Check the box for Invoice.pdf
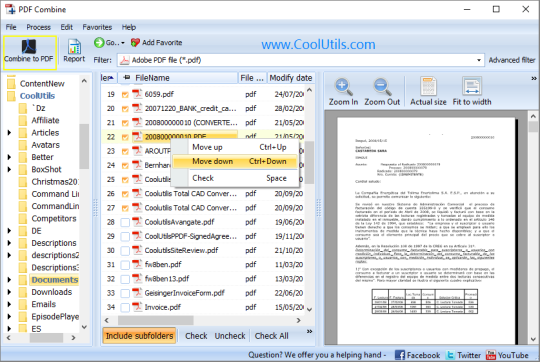The width and height of the screenshot is (540, 362). (x=125, y=307)
